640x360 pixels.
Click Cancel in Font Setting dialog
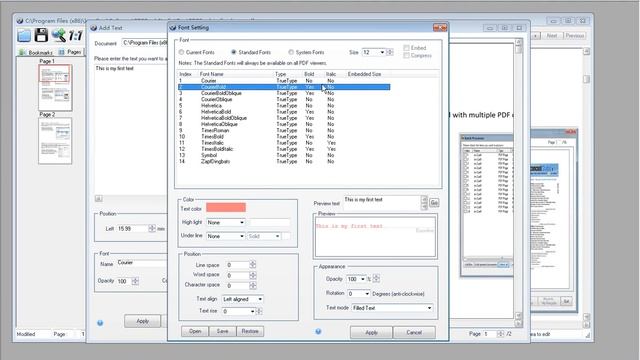pyautogui.click(x=414, y=332)
